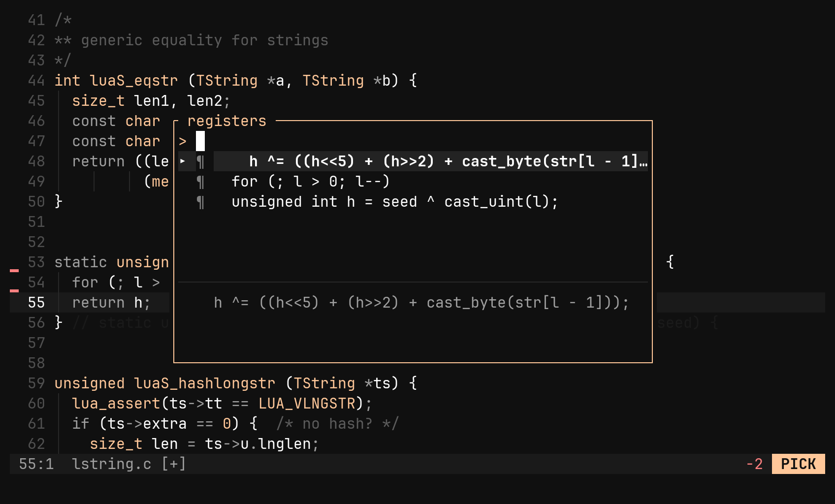
Task: Click the pilcrow icon beside unsigned int h entry
Action: click(x=200, y=202)
